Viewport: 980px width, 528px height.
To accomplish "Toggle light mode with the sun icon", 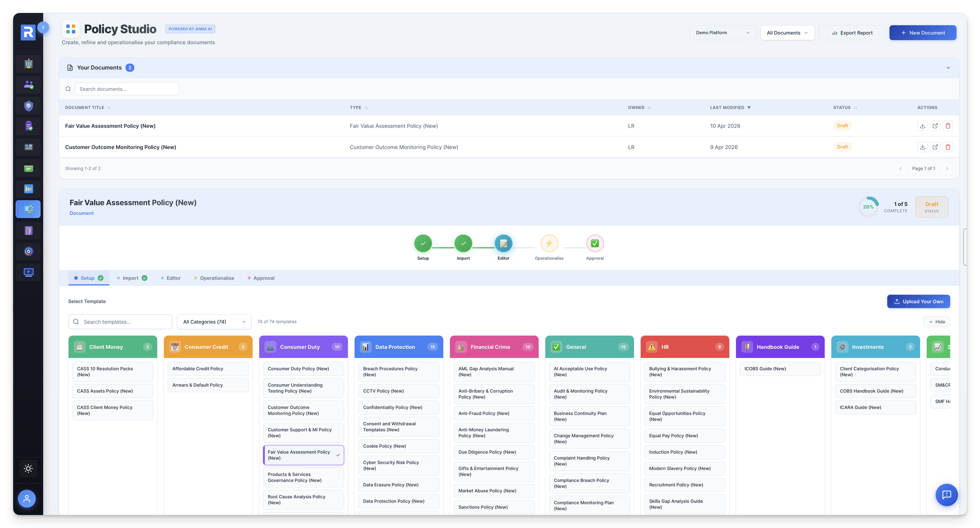I will [x=28, y=468].
